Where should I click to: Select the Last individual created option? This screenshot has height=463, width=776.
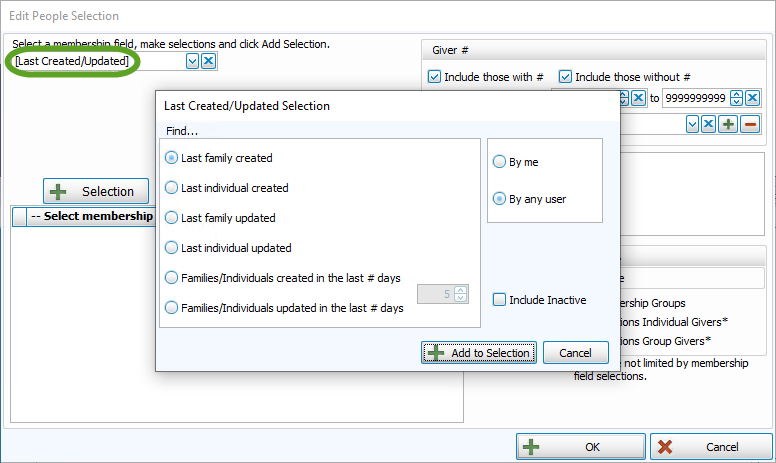click(x=172, y=188)
